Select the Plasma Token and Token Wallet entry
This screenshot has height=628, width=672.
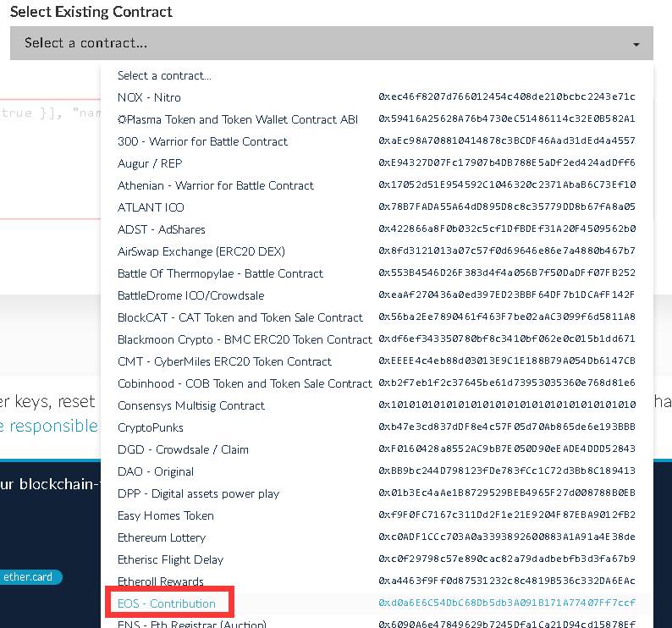[377, 119]
